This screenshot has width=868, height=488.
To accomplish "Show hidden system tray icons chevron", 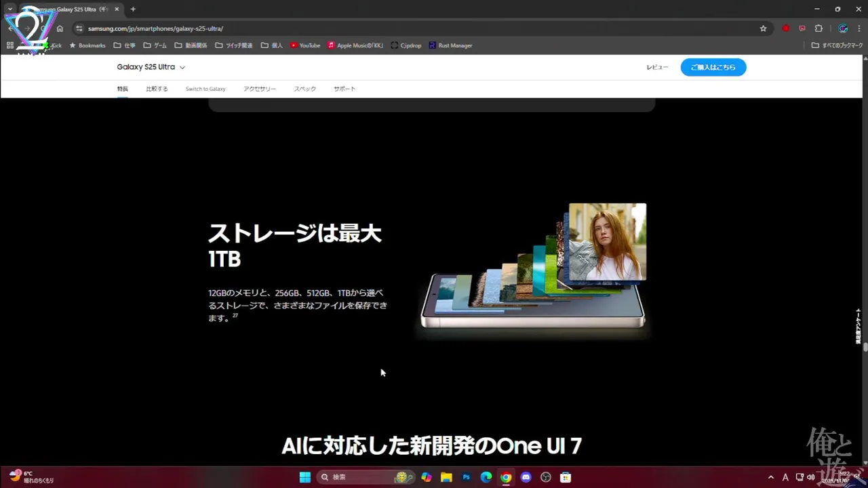I will (771, 477).
